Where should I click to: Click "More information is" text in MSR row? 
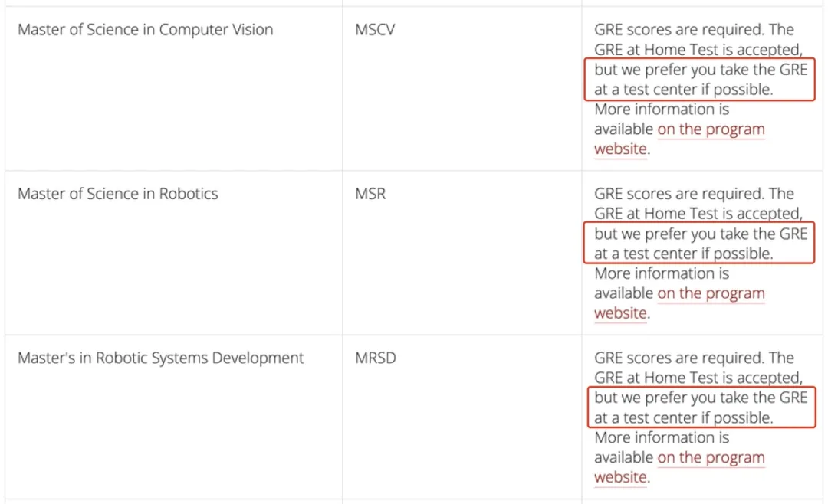tap(662, 273)
